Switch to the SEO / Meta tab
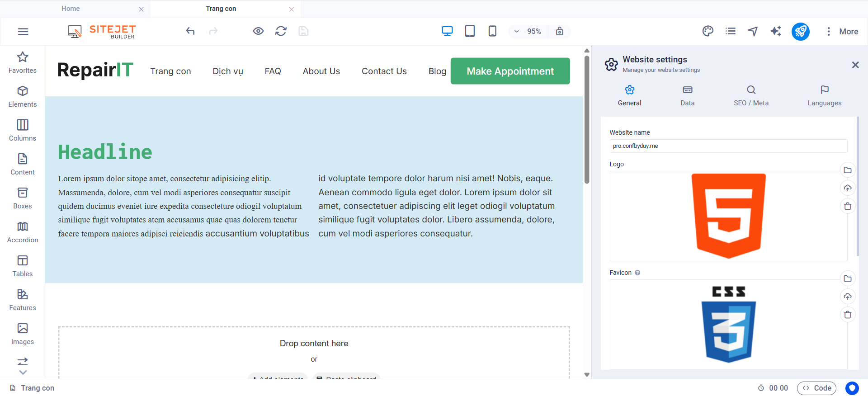This screenshot has width=868, height=396. tap(751, 96)
